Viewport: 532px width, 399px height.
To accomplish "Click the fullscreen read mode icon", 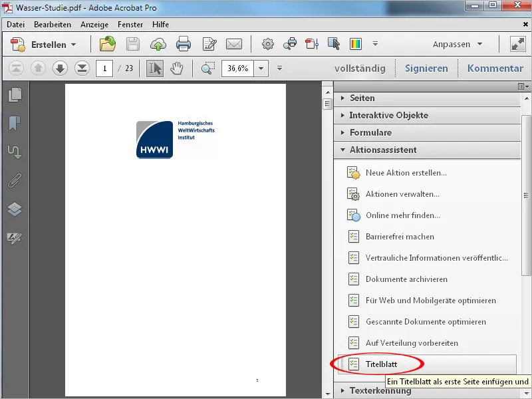I will click(518, 44).
